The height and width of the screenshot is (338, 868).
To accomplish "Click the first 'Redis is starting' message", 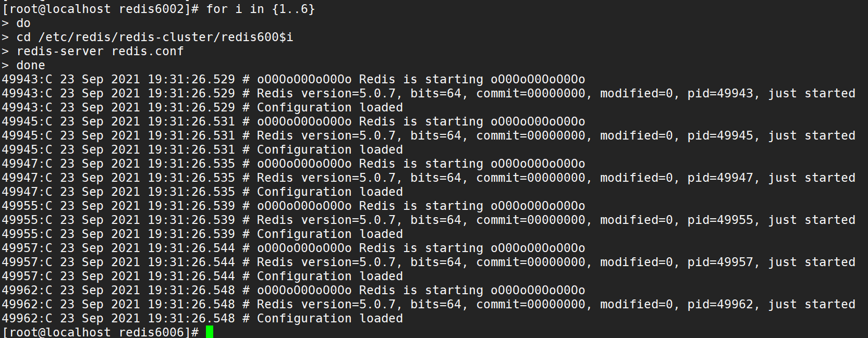I will (421, 79).
